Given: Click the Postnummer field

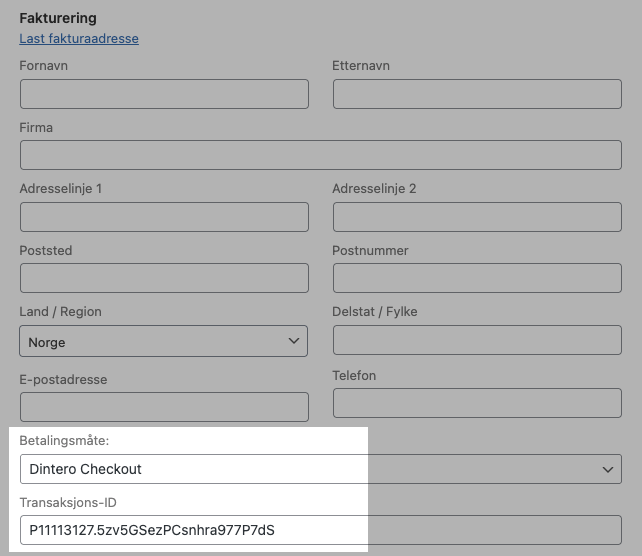Looking at the screenshot, I should coord(477,278).
